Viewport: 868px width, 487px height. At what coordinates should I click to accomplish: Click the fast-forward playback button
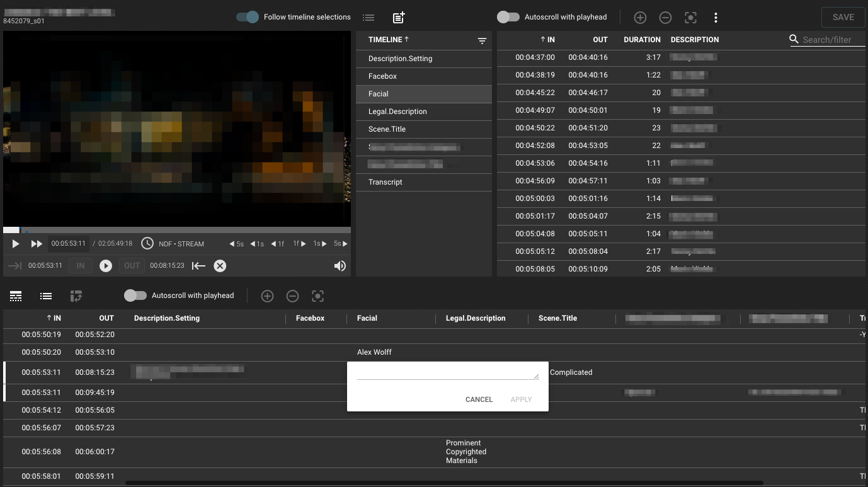(37, 244)
